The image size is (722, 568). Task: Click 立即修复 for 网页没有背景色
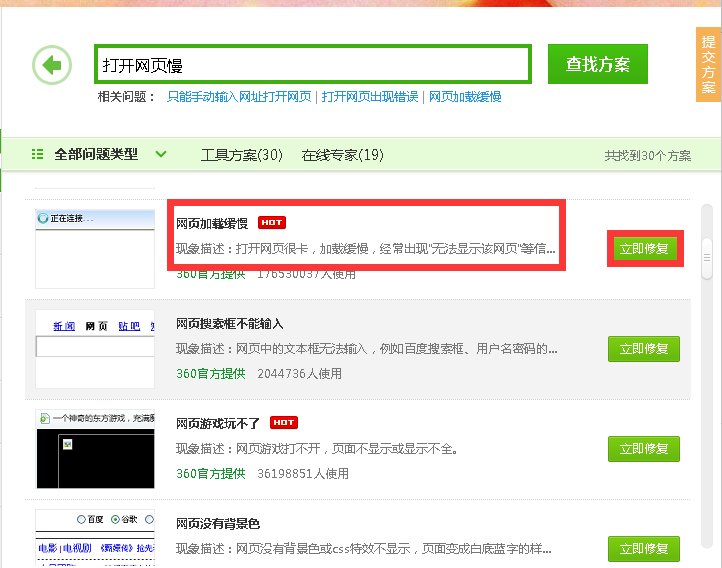pos(644,549)
